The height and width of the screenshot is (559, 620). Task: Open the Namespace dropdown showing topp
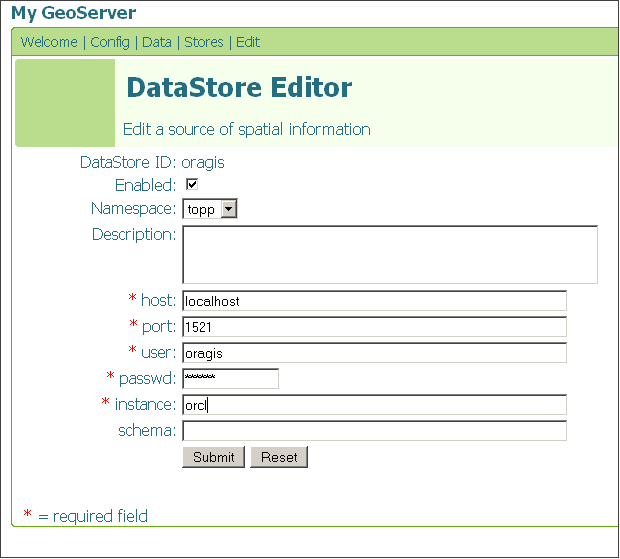pos(210,209)
